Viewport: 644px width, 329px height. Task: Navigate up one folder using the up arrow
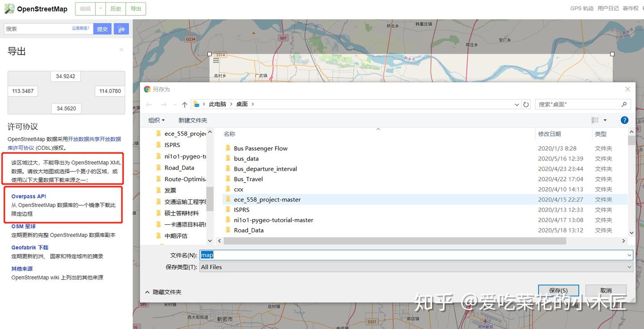tap(184, 104)
